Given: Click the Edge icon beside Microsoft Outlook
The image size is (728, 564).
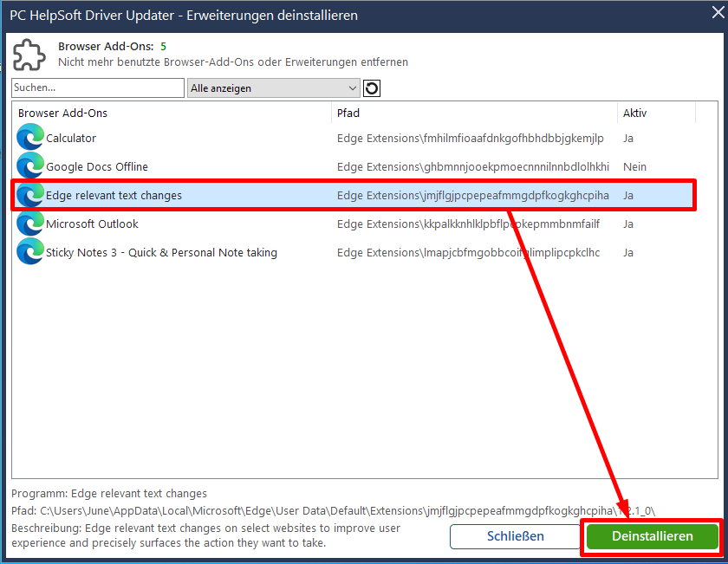Looking at the screenshot, I should tap(30, 224).
